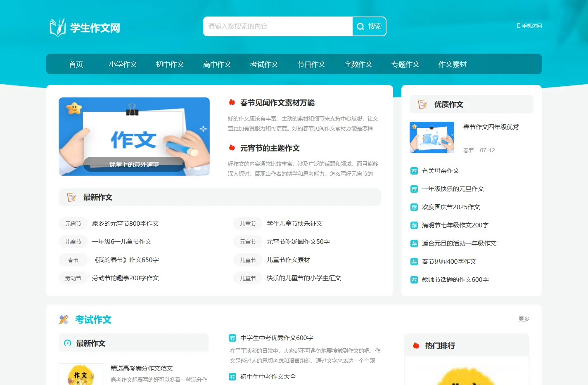Open 有关母亲作文 link
The image size is (588, 385).
[x=441, y=171]
